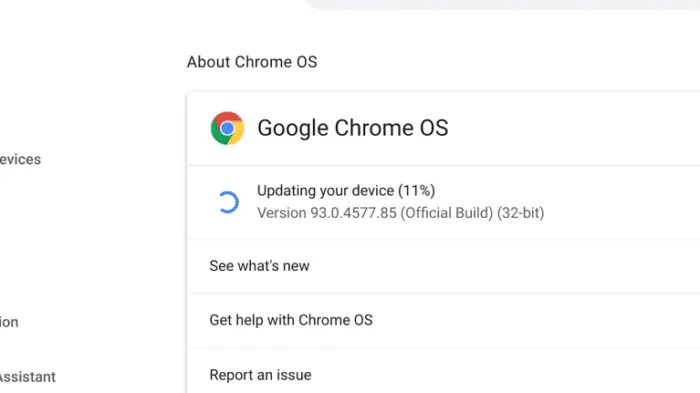Open the See what's new row

click(444, 266)
